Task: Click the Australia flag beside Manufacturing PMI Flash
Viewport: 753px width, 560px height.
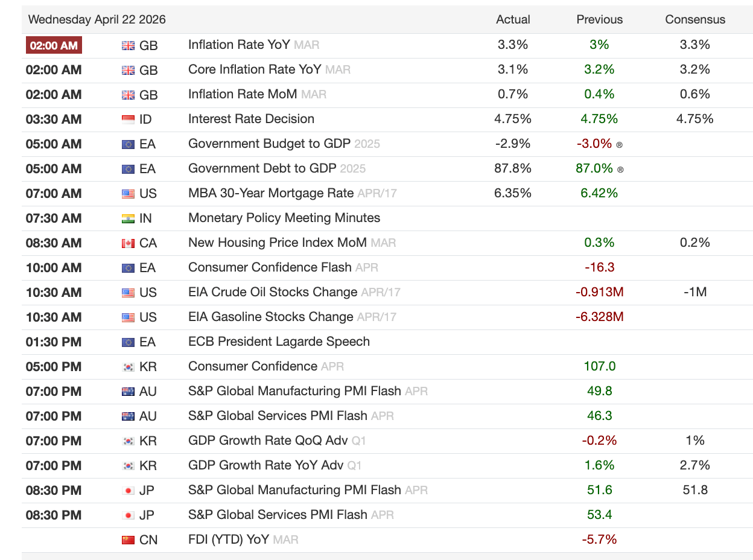Action: point(128,392)
